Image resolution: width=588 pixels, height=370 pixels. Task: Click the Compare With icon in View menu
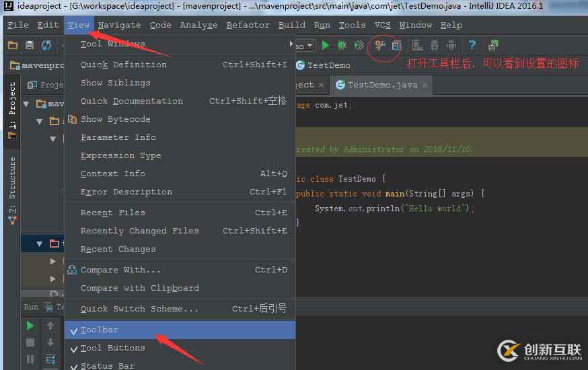tap(72, 270)
